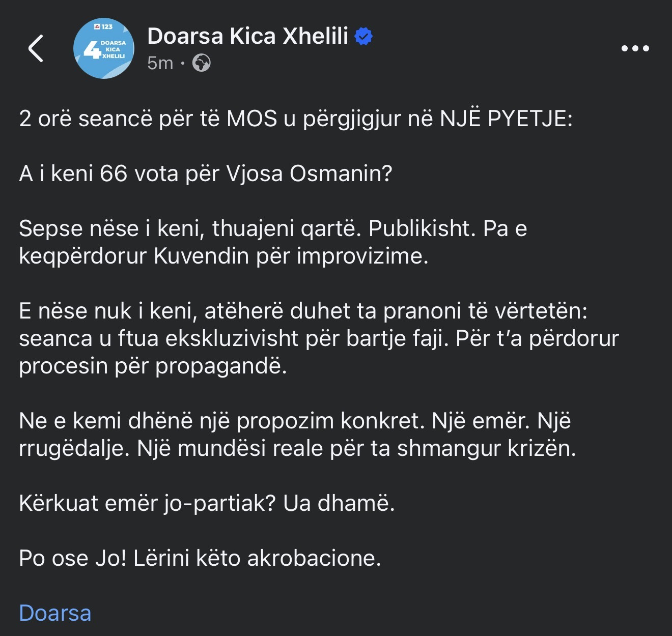Click the paragraph starting "E nëse nuk i keni"
Viewport: 672px width, 636px height.
[318, 338]
